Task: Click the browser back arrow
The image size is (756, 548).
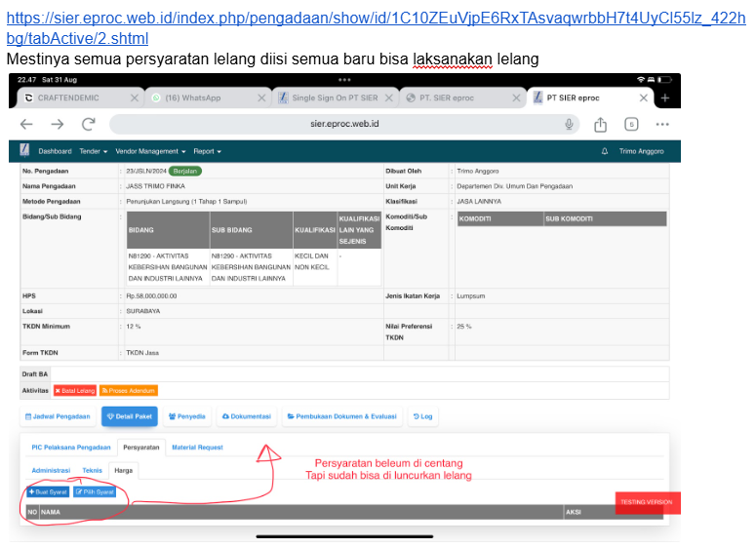Action: pyautogui.click(x=26, y=124)
